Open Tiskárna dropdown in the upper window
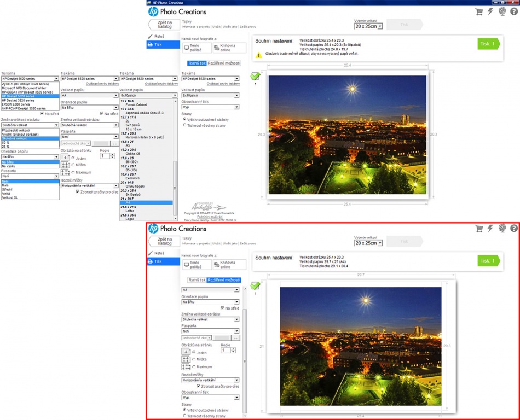The height and width of the screenshot is (420, 520). click(210, 79)
